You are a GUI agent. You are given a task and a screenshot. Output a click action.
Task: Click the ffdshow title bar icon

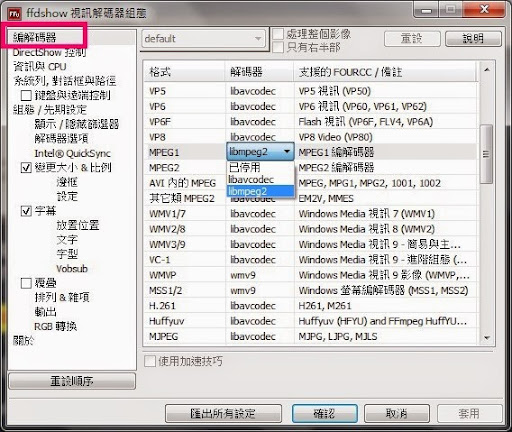coord(14,14)
